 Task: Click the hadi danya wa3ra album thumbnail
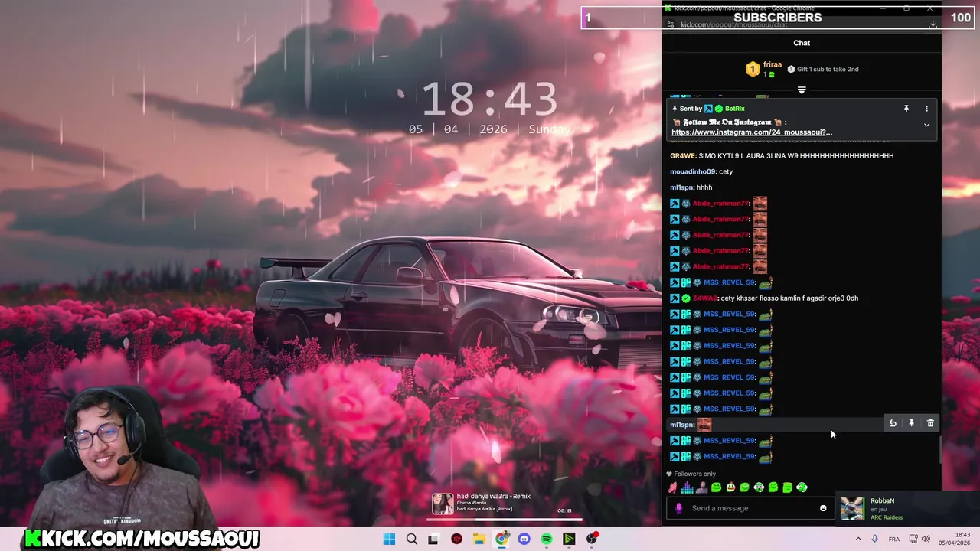pyautogui.click(x=443, y=504)
